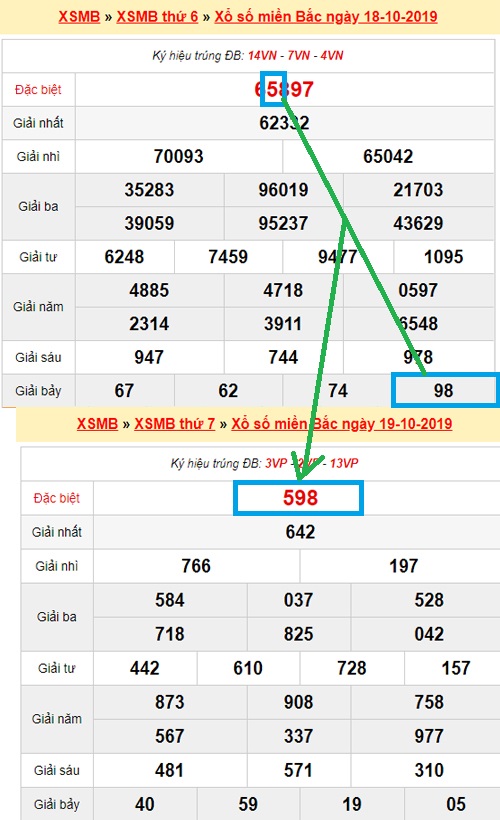Open the XSMB link in second breadcrumb
Screen dimensions: 500x820
tap(97, 424)
